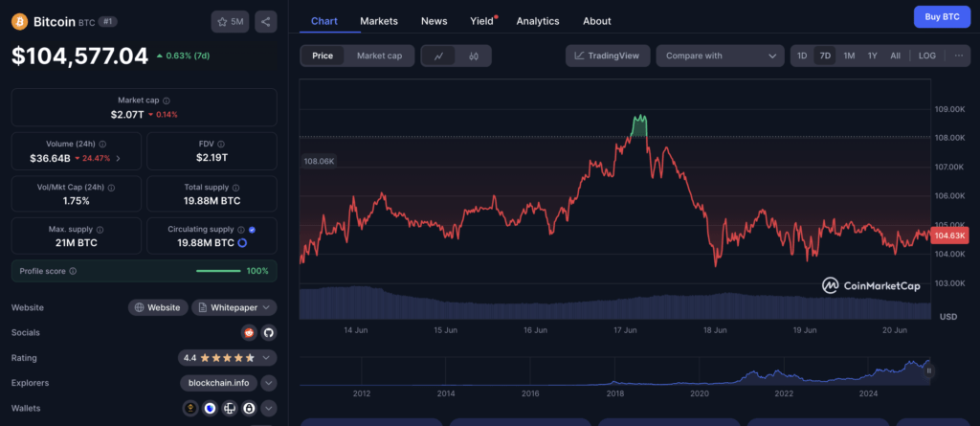Toggle chart to Price view

point(323,56)
